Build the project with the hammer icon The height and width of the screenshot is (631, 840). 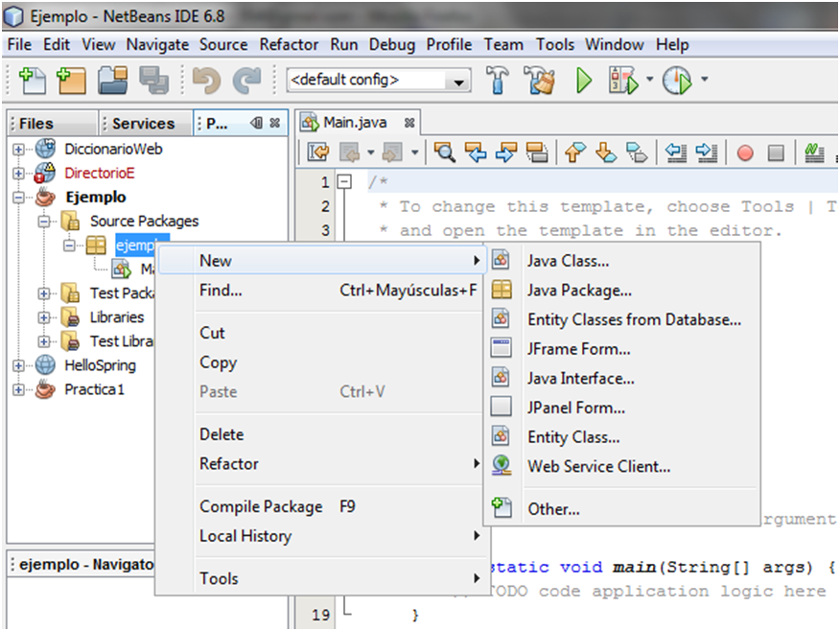point(499,80)
